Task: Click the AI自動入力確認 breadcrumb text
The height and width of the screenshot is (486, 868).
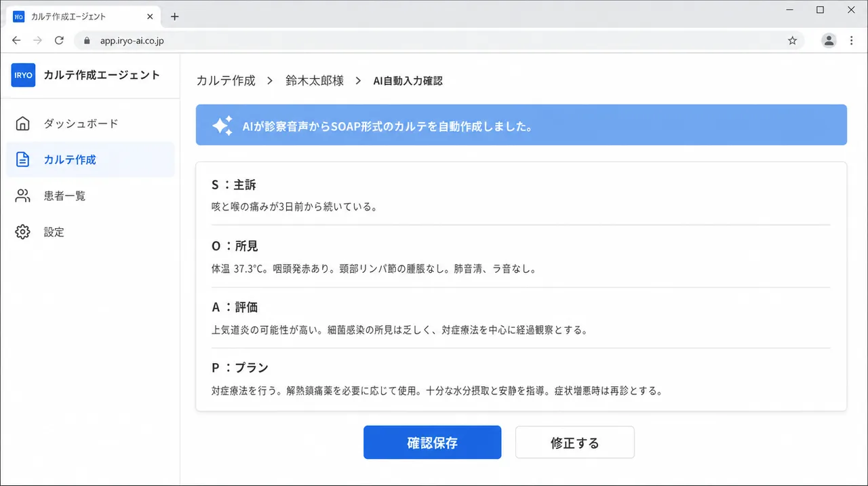Action: click(408, 81)
